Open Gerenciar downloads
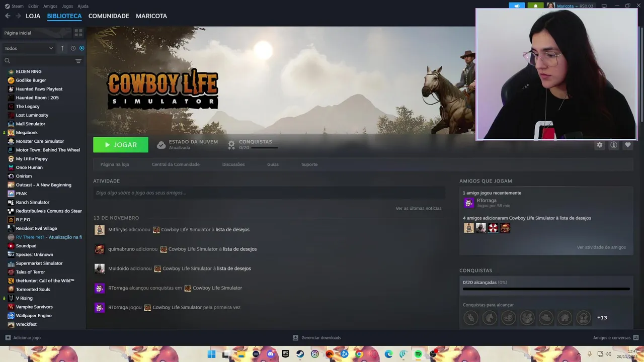This screenshot has height=362, width=644. coord(317,338)
